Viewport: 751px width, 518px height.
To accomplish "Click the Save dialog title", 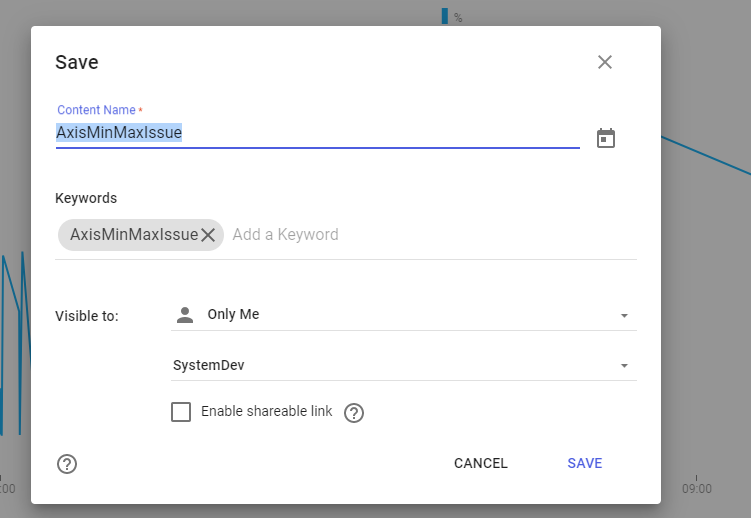I will pos(77,62).
